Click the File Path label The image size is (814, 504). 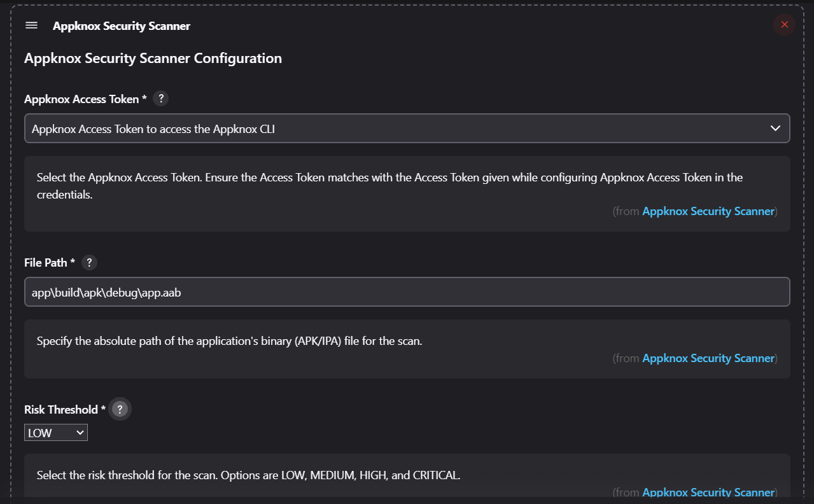50,263
